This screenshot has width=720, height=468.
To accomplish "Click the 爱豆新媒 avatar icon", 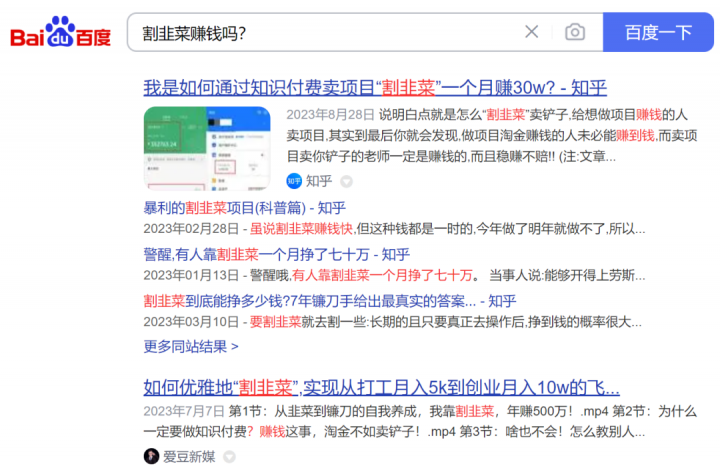I will click(151, 456).
